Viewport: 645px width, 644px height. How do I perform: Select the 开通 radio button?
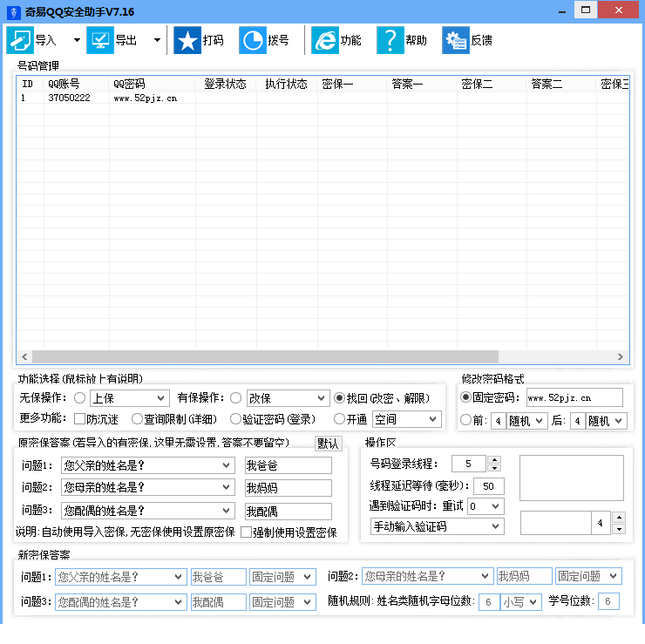(339, 419)
